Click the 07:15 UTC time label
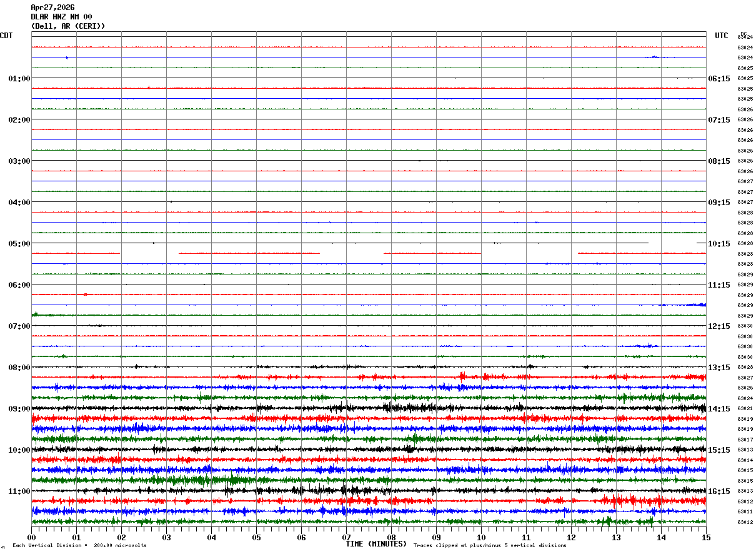The width and height of the screenshot is (756, 554). pos(719,120)
